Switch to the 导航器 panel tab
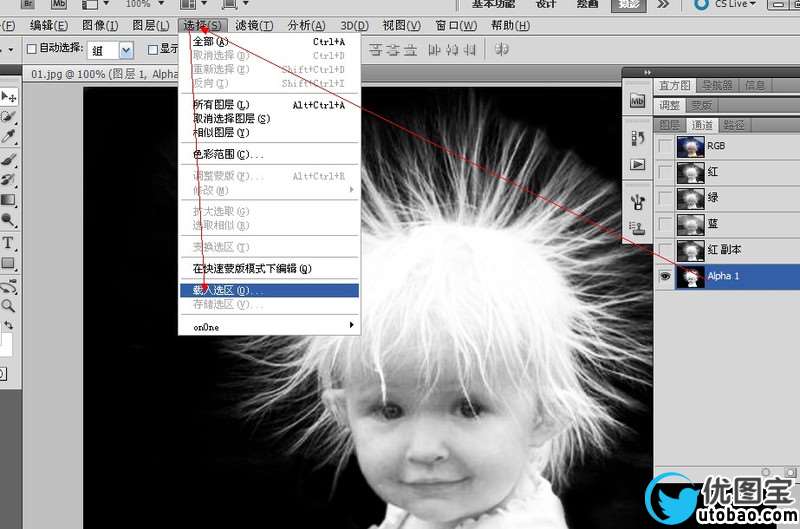800x529 pixels. 717,85
